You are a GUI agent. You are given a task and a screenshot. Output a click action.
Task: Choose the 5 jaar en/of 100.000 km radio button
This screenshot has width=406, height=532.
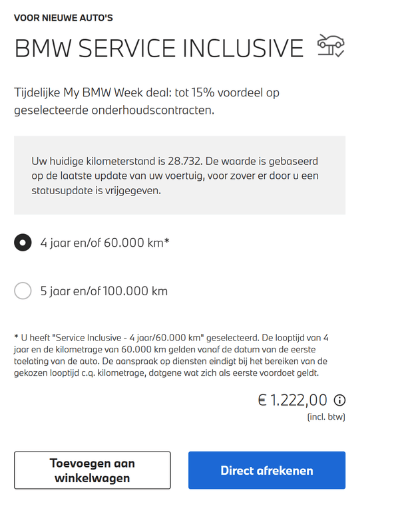point(23,291)
